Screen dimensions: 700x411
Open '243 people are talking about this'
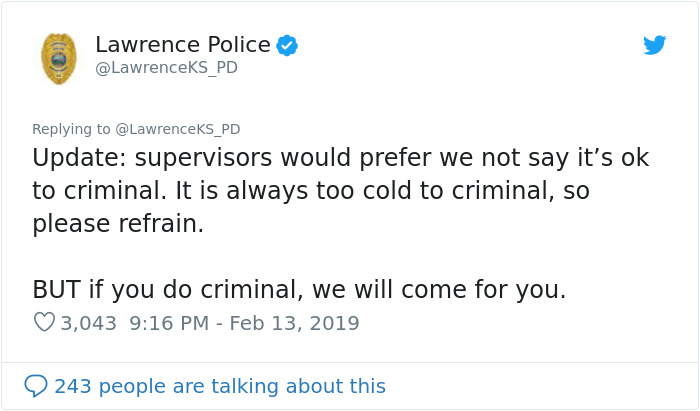point(219,385)
